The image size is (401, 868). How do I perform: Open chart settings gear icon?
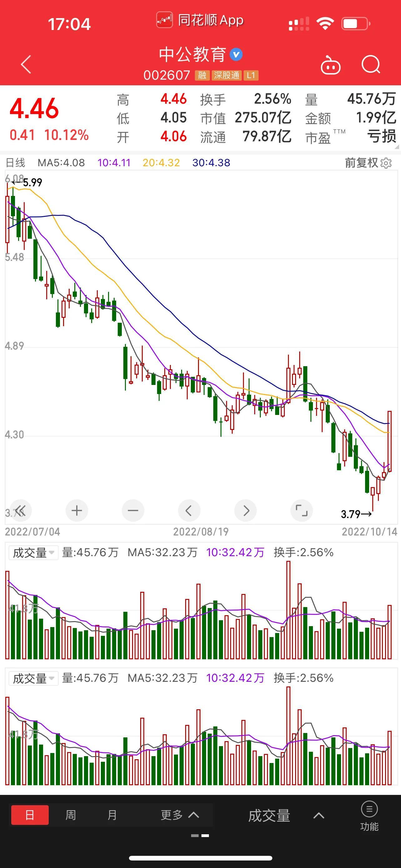click(x=386, y=163)
